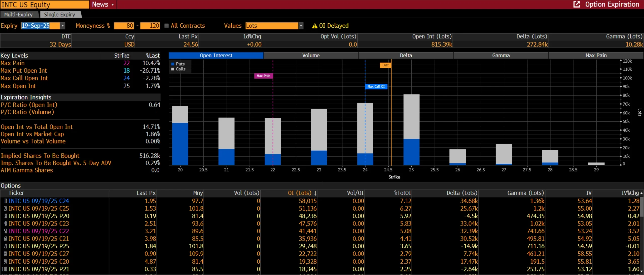Sort by the IV%Chg column header

pos(616,193)
